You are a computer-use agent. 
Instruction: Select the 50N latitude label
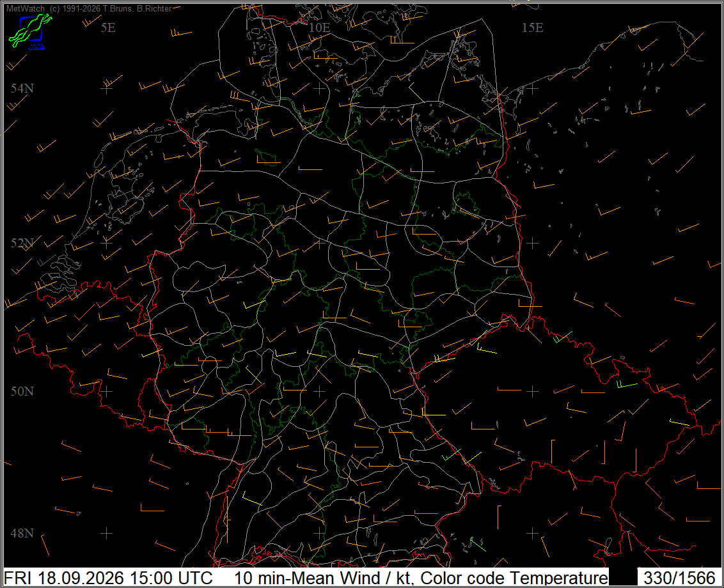pos(22,391)
